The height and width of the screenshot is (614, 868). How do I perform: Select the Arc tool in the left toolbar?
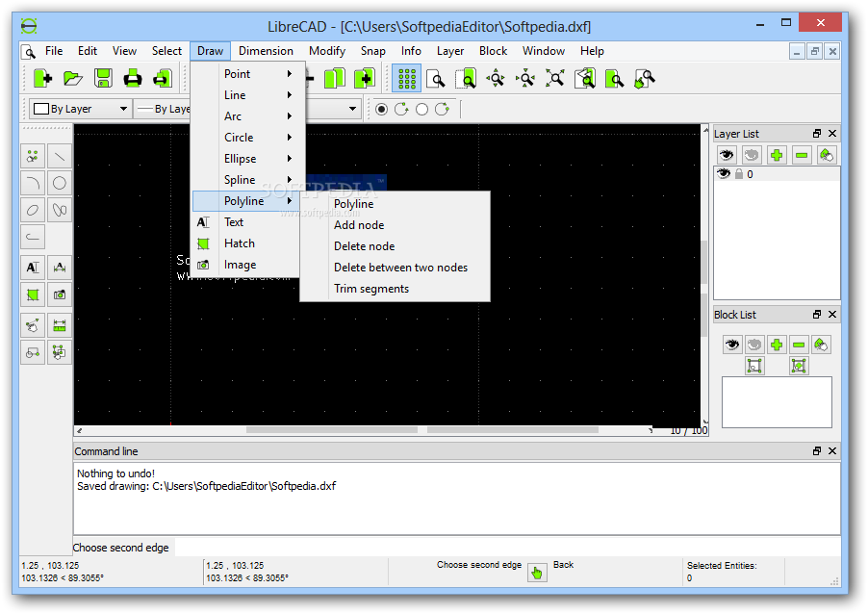coord(33,183)
